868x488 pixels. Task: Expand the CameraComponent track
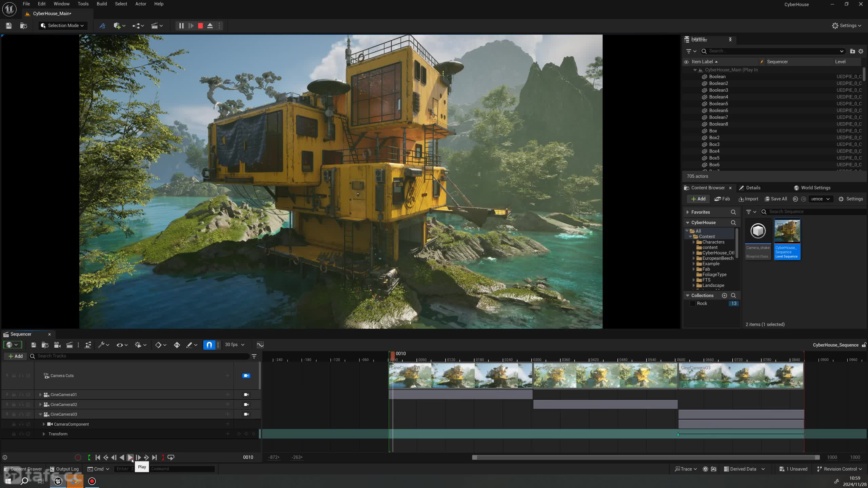pos(44,424)
